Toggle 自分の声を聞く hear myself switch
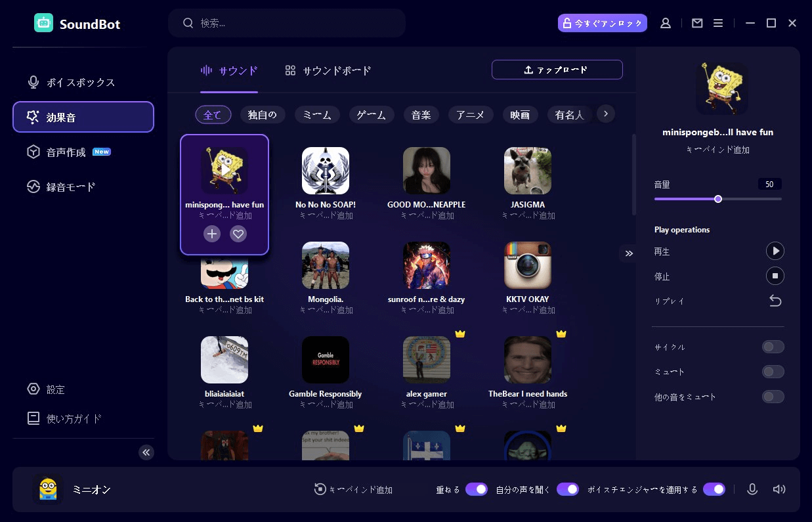 point(568,489)
